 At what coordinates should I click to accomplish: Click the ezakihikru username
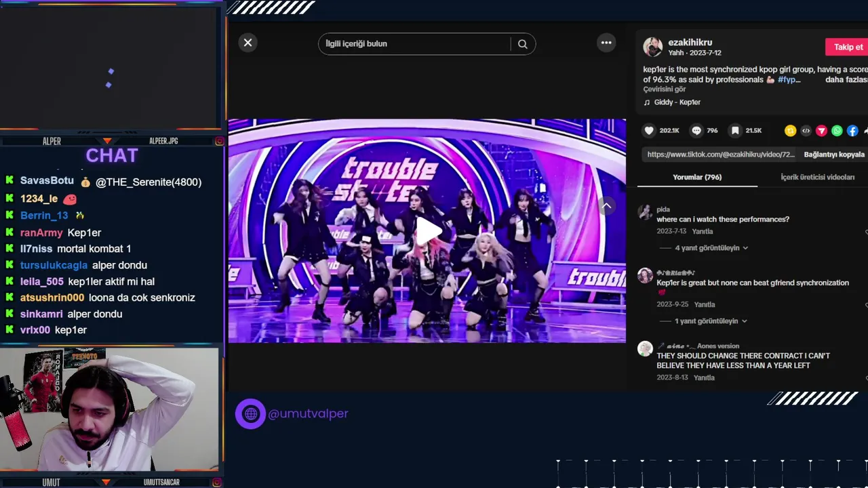click(690, 42)
